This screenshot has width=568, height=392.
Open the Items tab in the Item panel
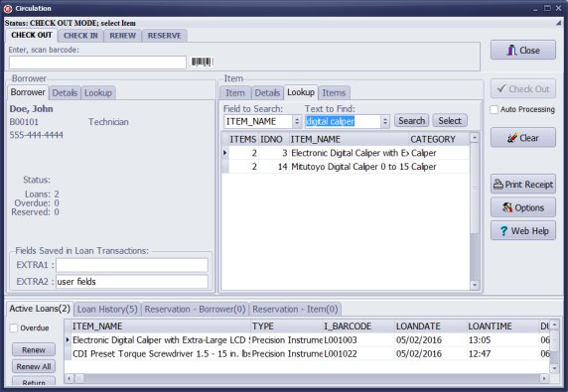[x=334, y=93]
